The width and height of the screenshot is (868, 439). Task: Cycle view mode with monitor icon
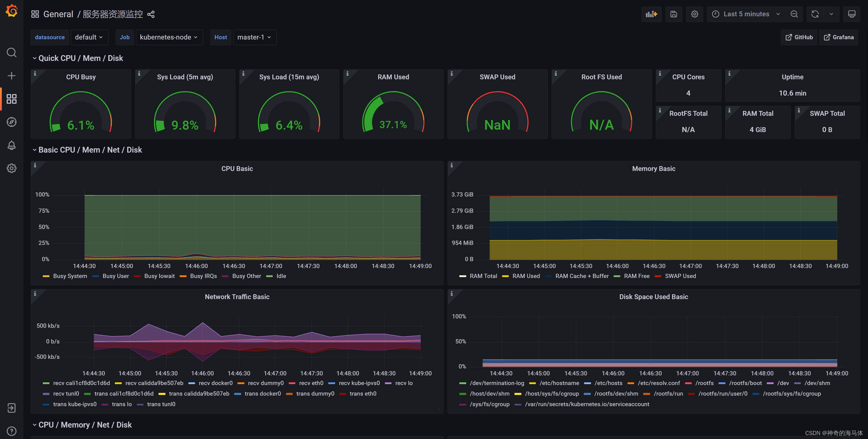click(x=851, y=14)
